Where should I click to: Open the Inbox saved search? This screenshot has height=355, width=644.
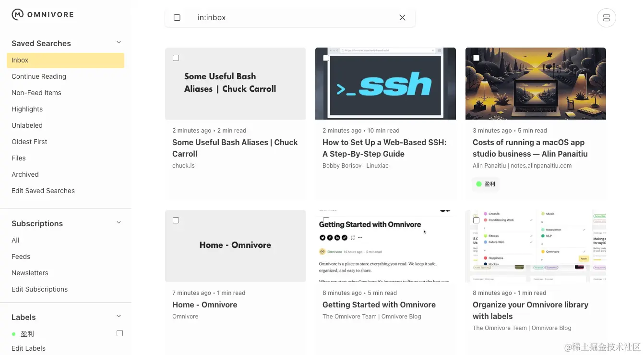(65, 60)
